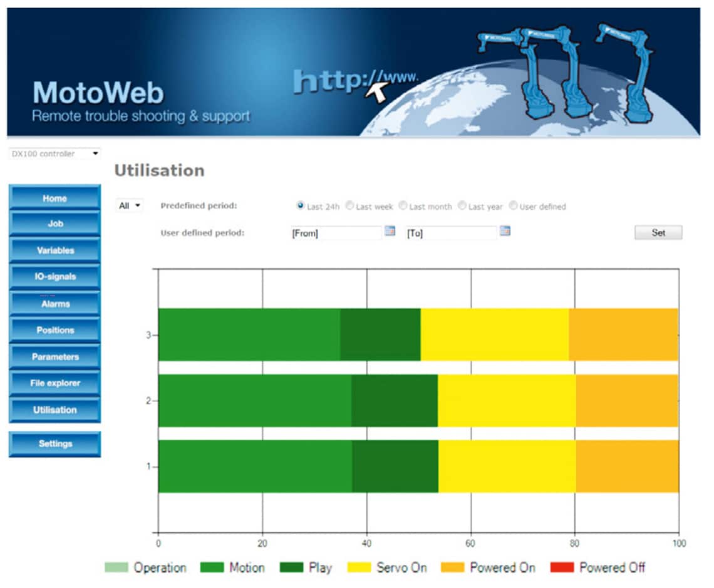The height and width of the screenshot is (588, 714).
Task: Click the From date input field
Action: coord(336,234)
